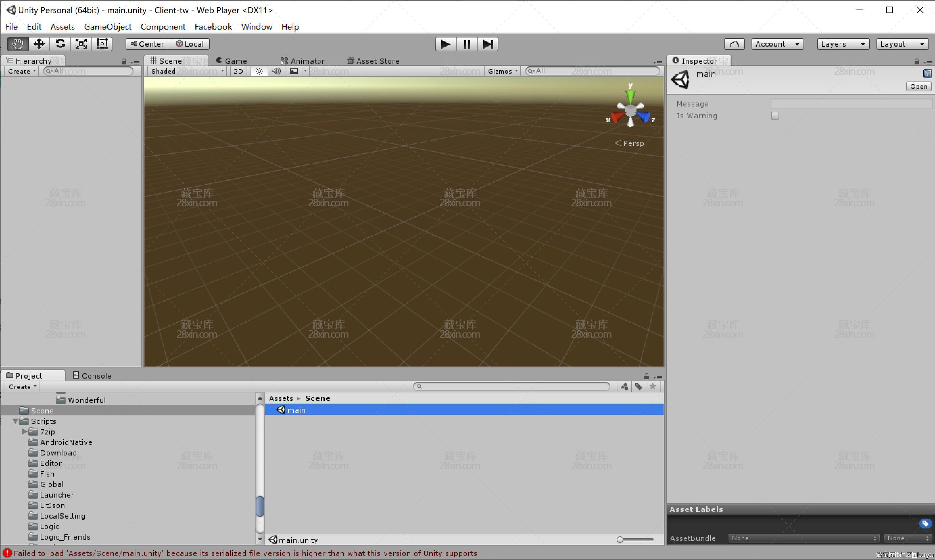The height and width of the screenshot is (560, 935).
Task: Open the GameObject menu
Action: pos(108,27)
